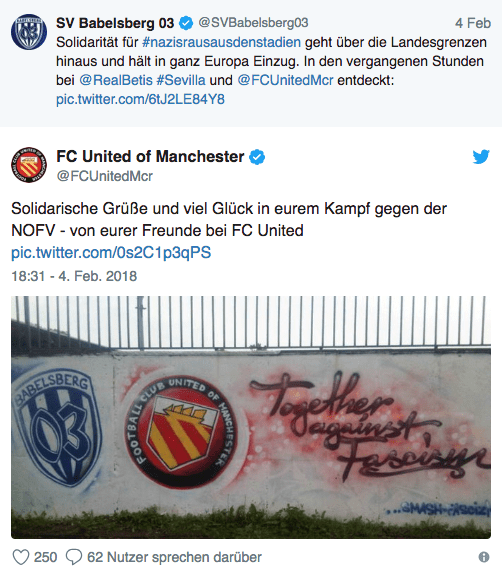Open the graffiti wall photo

coord(251,417)
